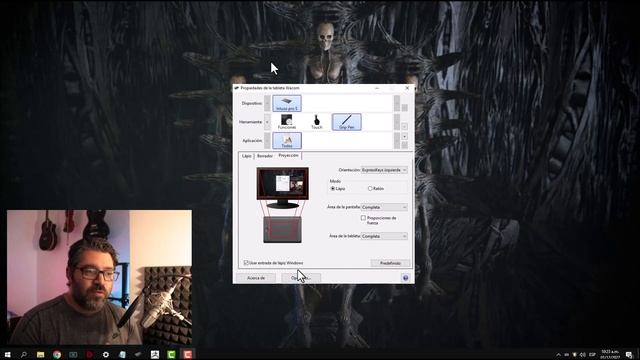Image resolution: width=640 pixels, height=360 pixels.
Task: Open the help button in Wacom dialog
Action: [405, 278]
